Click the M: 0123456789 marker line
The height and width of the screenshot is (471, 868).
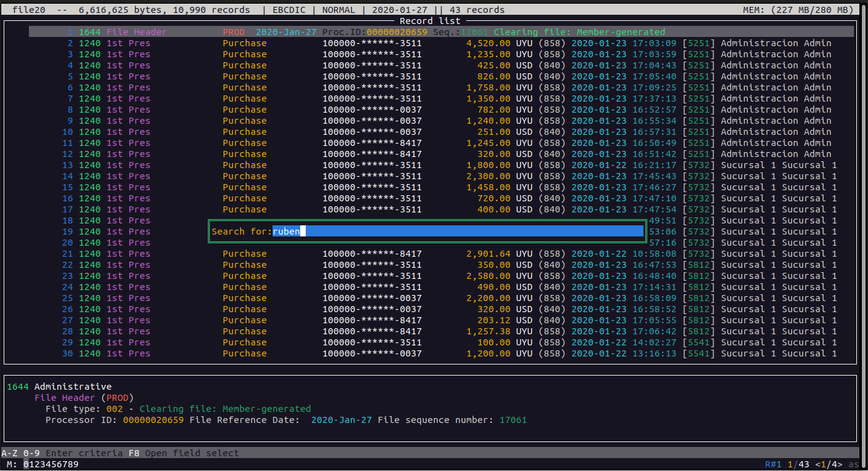click(x=43, y=464)
